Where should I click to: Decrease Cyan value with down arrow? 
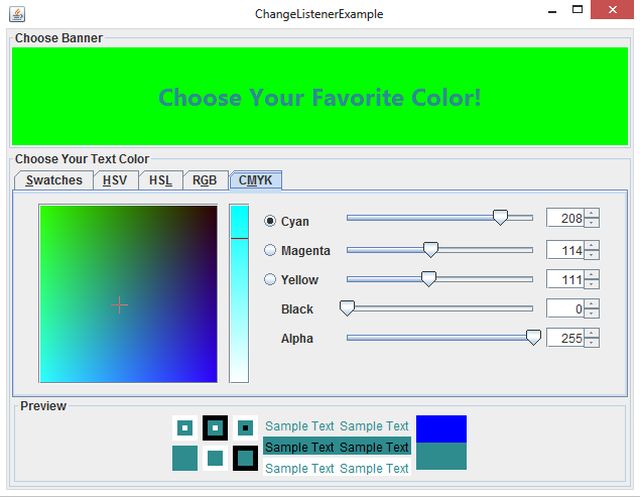tap(591, 222)
